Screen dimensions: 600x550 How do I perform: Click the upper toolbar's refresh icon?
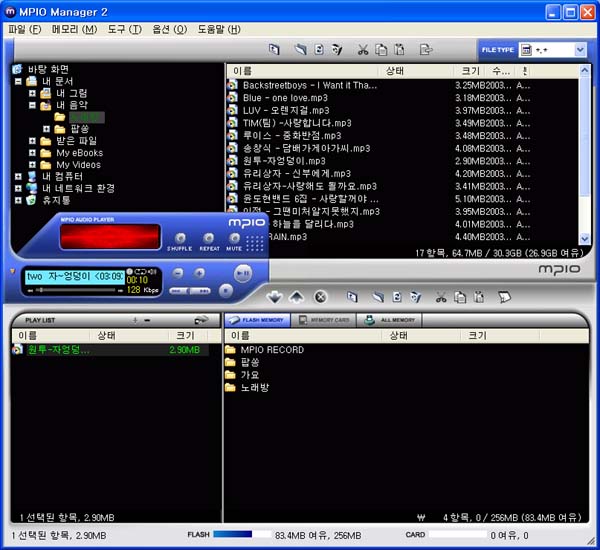click(x=319, y=49)
